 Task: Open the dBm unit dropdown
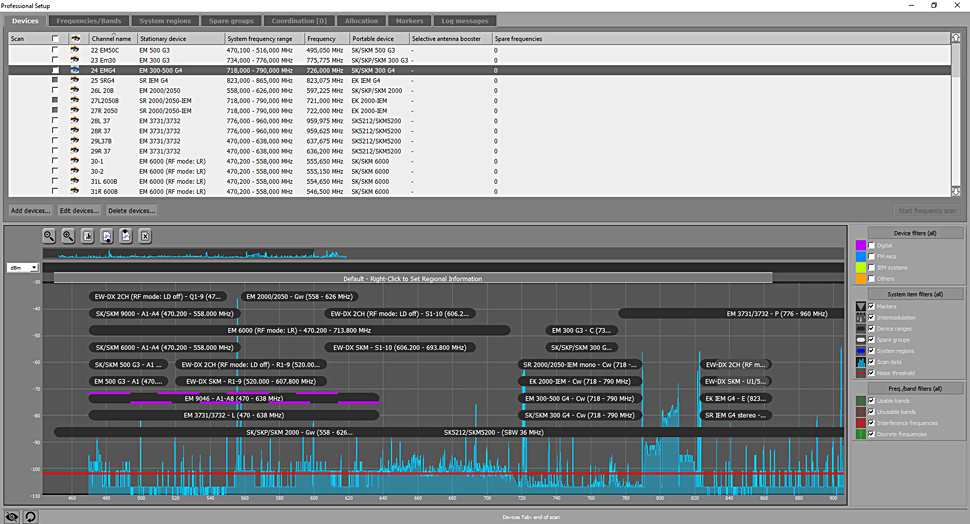click(x=23, y=268)
